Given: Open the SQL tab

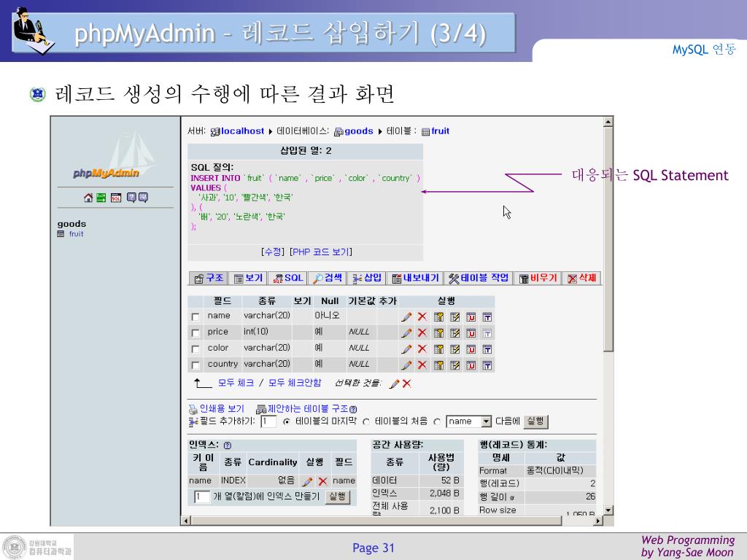Looking at the screenshot, I should [x=287, y=278].
